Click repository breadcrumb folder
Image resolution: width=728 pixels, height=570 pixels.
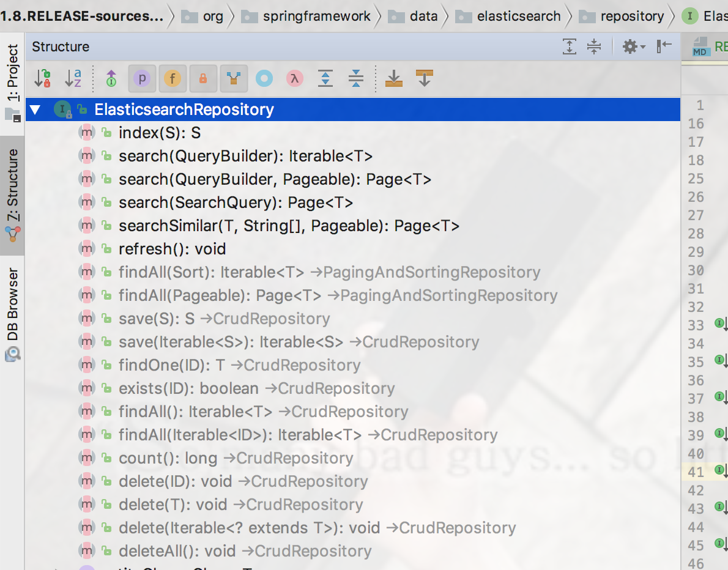coord(621,17)
